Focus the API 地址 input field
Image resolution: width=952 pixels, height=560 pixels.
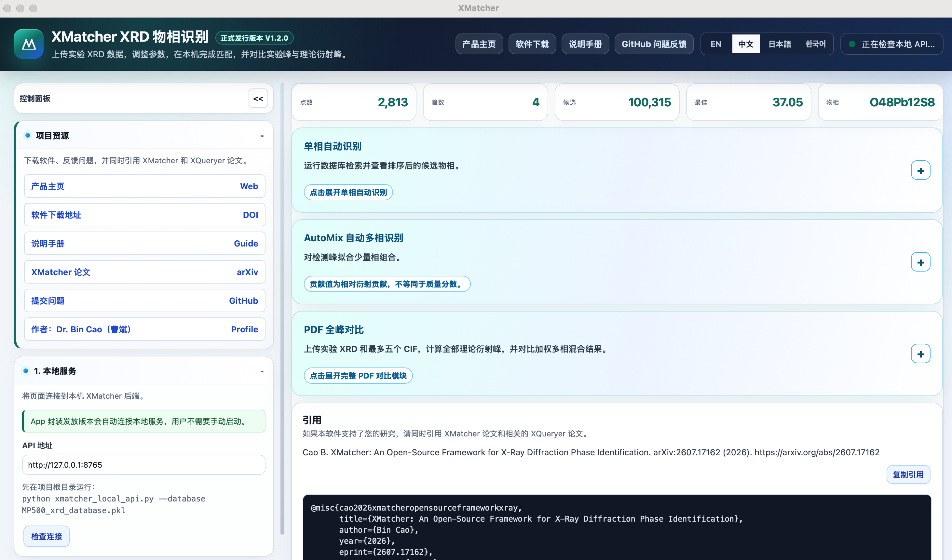click(143, 465)
